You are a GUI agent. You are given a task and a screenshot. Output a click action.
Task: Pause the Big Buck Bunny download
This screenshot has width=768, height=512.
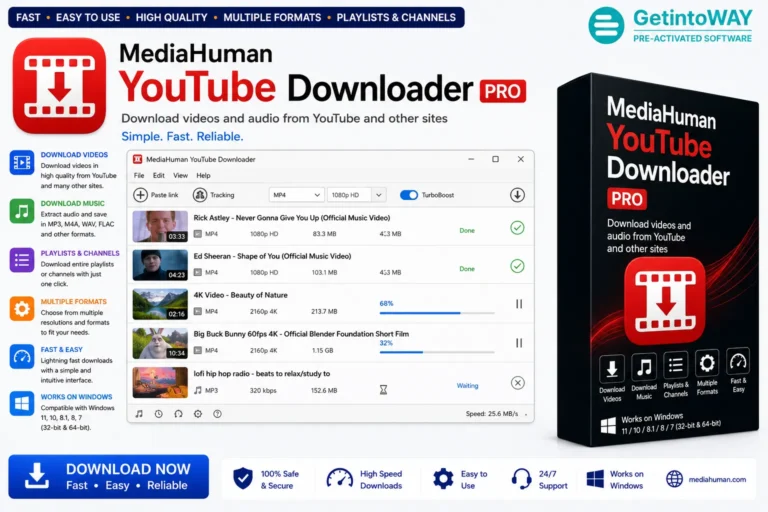tap(519, 343)
